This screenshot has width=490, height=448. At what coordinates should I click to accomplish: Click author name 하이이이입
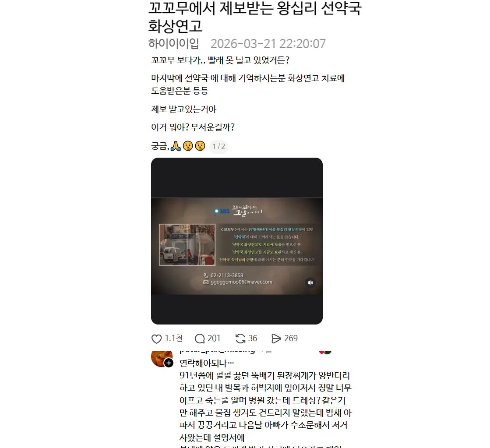click(x=173, y=43)
